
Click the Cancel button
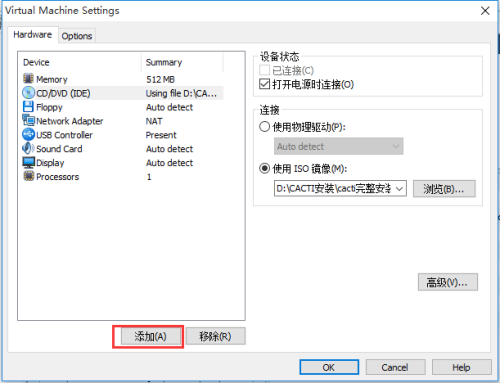(x=395, y=367)
